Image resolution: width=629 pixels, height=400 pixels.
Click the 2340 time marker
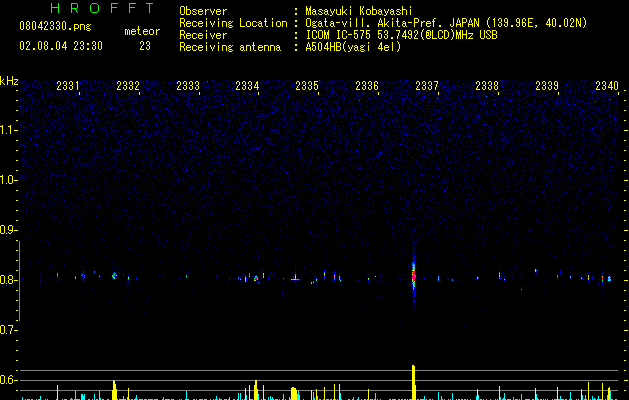tap(607, 86)
